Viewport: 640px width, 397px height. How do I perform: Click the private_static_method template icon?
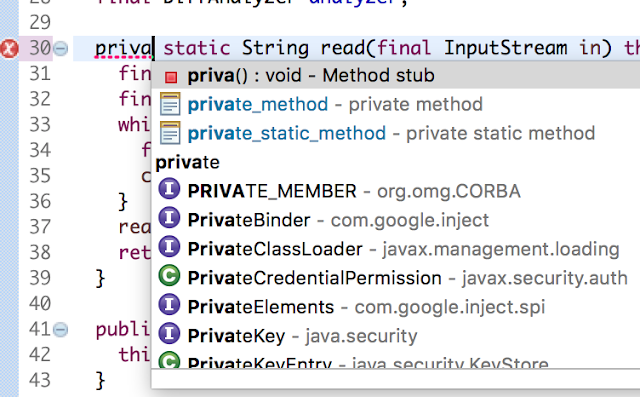tap(170, 133)
